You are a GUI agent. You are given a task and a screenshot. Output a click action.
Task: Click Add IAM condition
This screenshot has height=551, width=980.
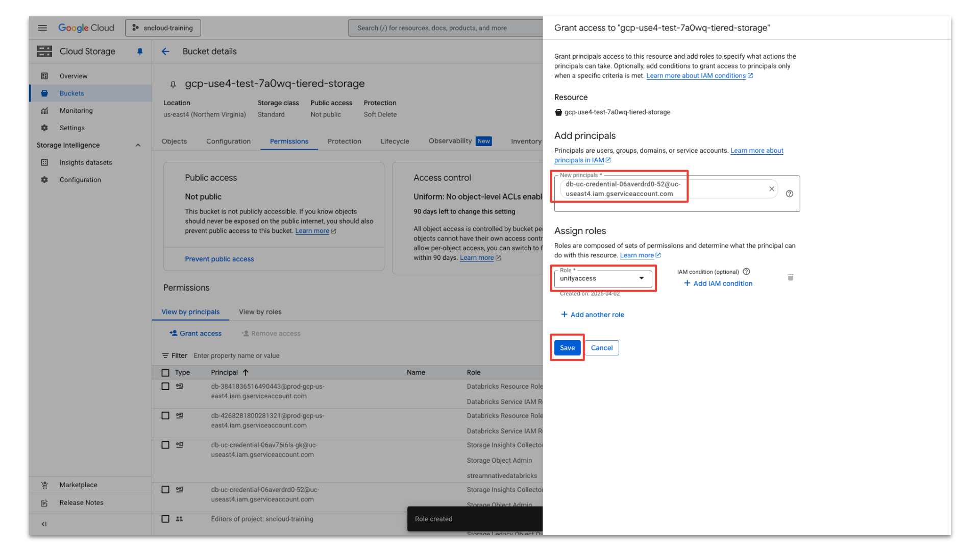click(x=718, y=284)
